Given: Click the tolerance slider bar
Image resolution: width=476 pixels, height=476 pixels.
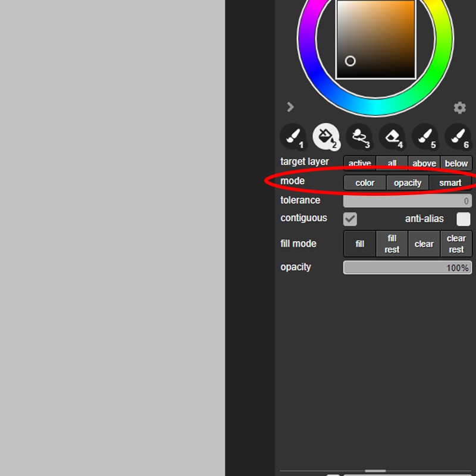Looking at the screenshot, I should [x=408, y=201].
